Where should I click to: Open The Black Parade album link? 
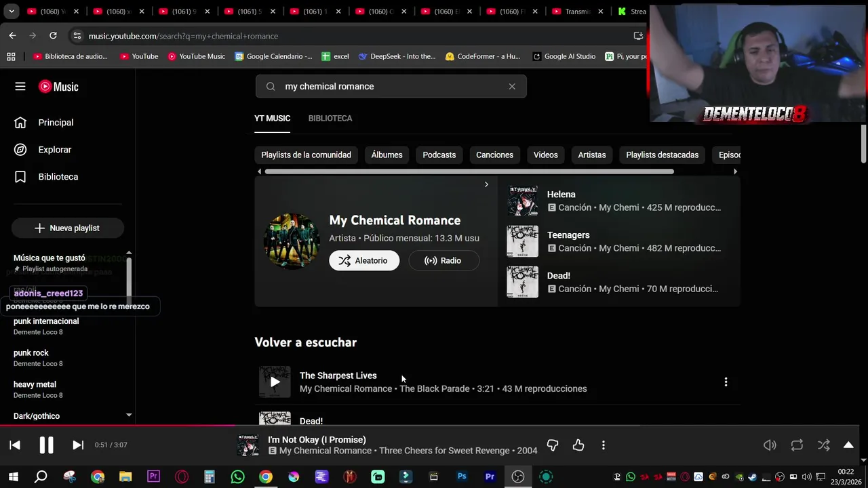(435, 389)
